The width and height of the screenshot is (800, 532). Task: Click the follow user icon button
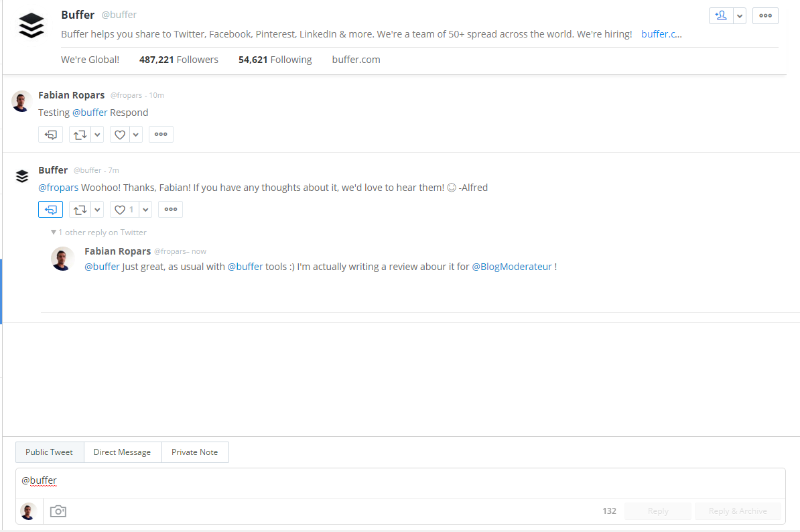(x=721, y=16)
